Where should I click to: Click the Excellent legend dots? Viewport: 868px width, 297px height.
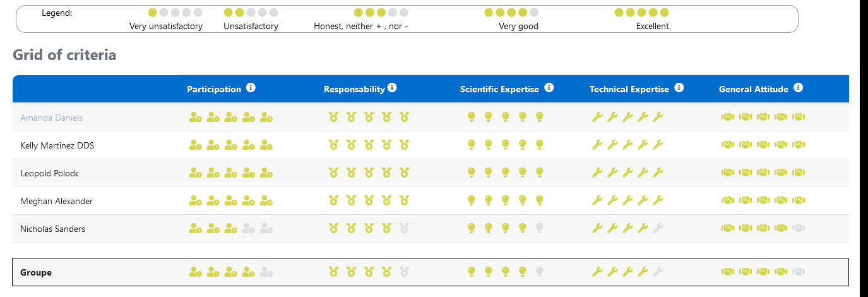(x=641, y=13)
